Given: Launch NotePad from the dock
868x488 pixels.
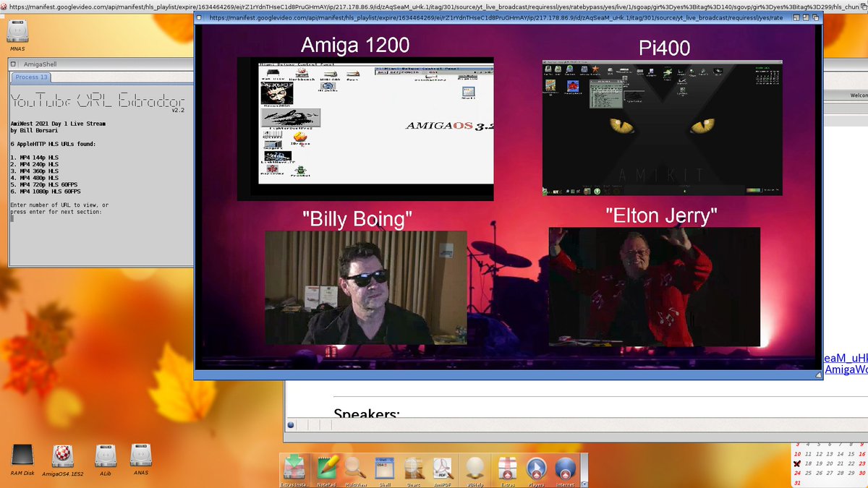Looking at the screenshot, I should (x=327, y=471).
